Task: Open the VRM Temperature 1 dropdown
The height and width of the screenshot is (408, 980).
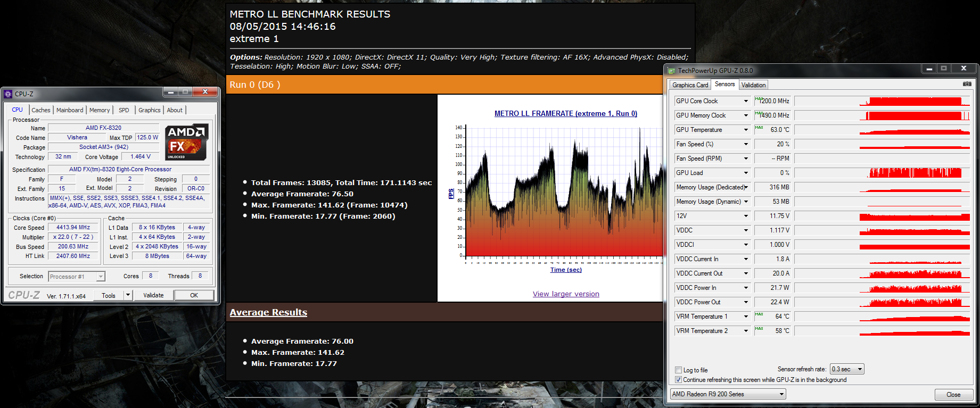Action: pyautogui.click(x=746, y=317)
